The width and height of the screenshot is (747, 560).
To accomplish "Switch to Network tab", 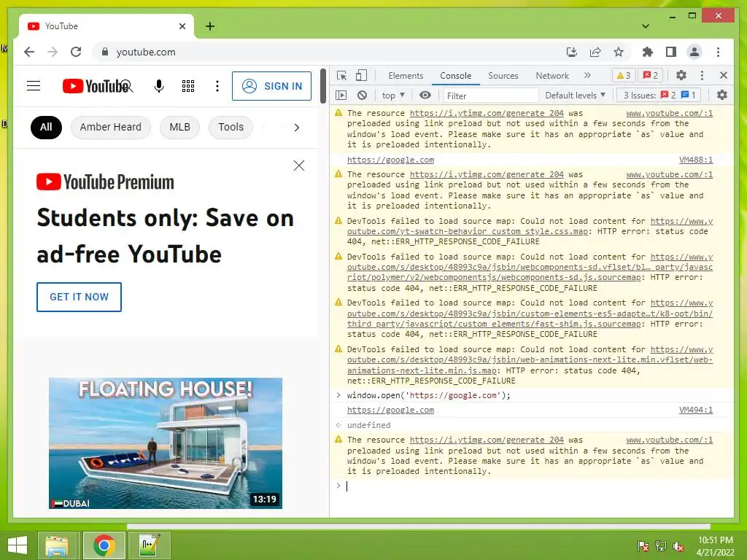I will click(552, 76).
